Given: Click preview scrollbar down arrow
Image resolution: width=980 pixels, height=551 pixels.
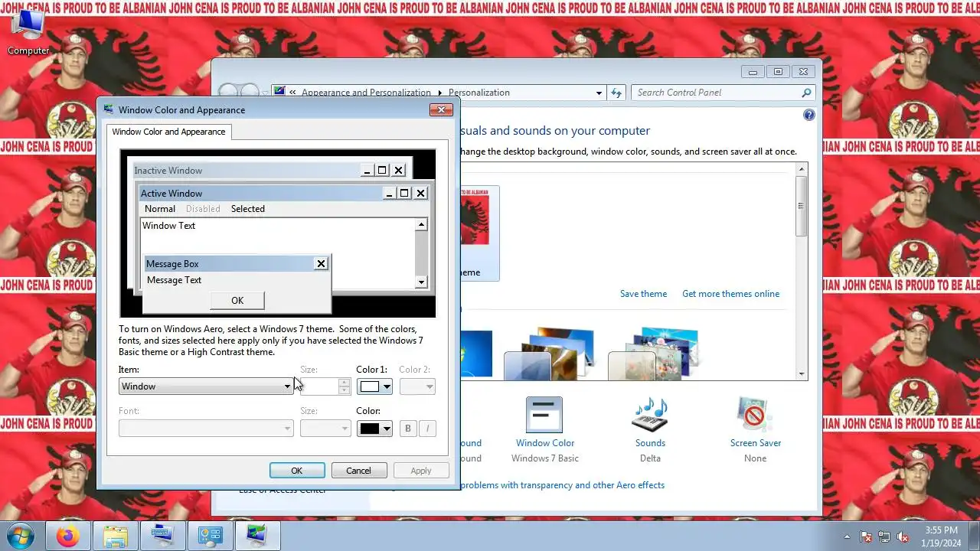Looking at the screenshot, I should (x=421, y=282).
